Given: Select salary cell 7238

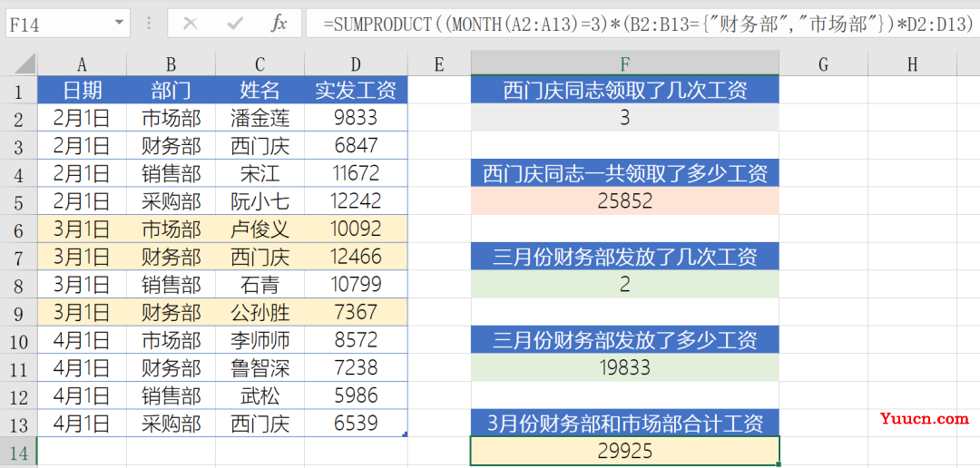Looking at the screenshot, I should point(356,368).
